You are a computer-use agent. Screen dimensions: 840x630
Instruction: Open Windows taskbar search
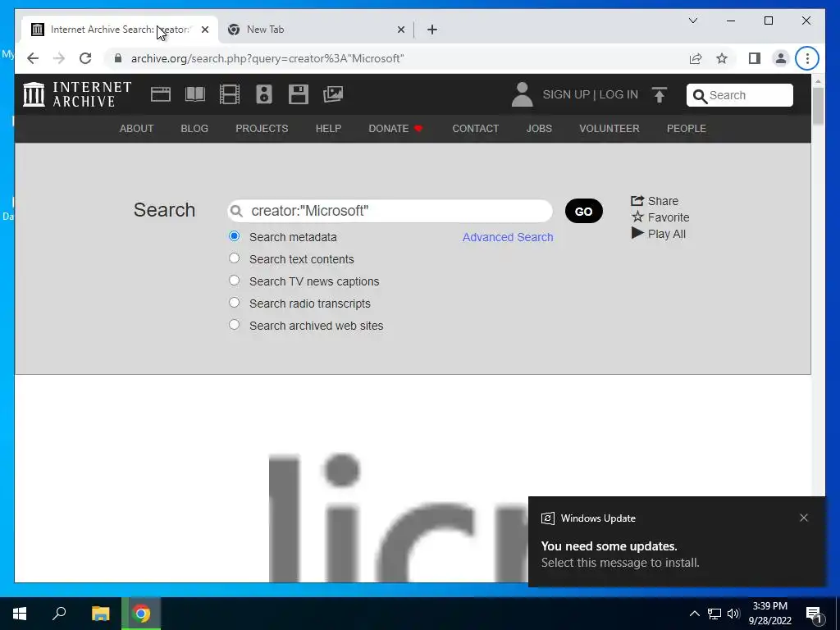(59, 614)
